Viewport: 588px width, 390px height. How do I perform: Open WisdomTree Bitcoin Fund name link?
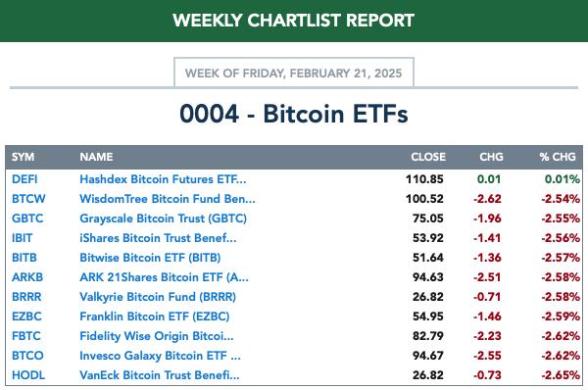[168, 199]
